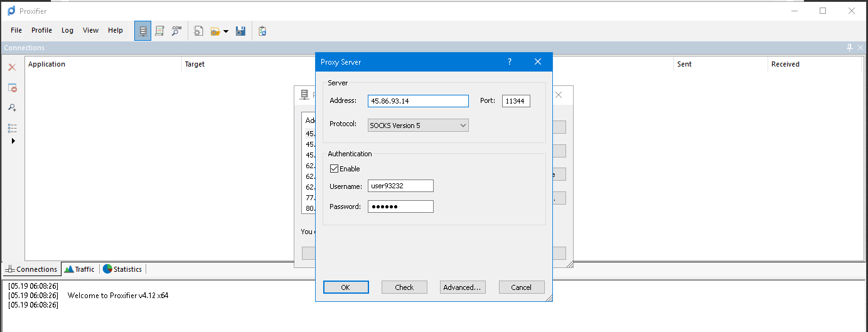This screenshot has height=332, width=868.
Task: Click the red X close connection icon
Action: 12,67
